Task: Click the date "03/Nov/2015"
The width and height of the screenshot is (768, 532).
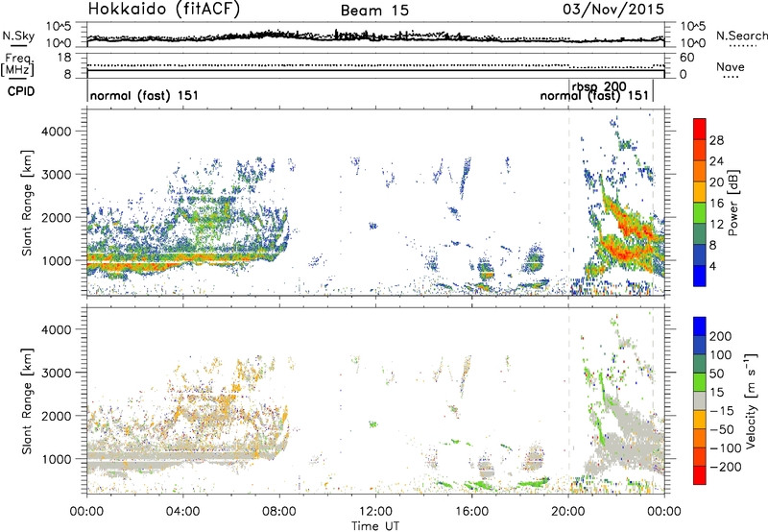Action: point(612,10)
